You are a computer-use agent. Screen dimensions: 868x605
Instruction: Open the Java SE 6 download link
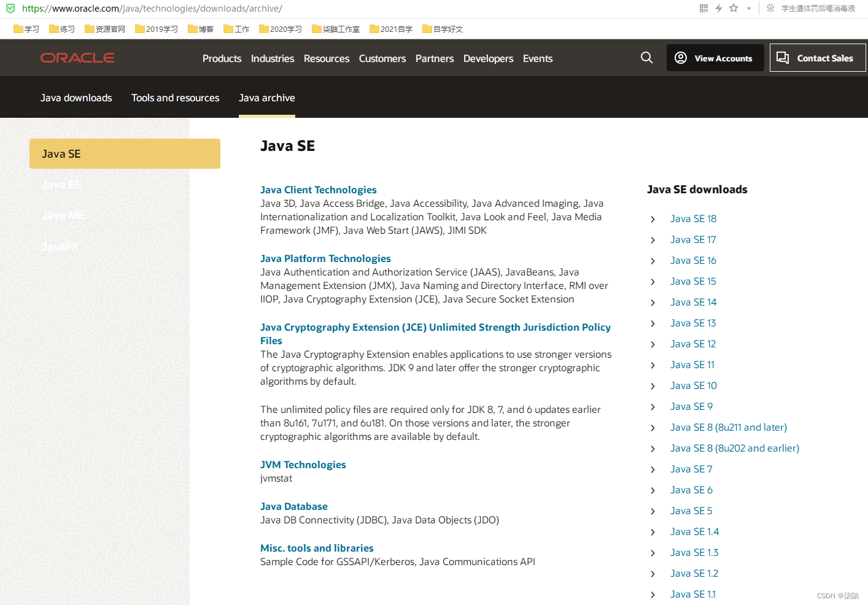coord(691,490)
